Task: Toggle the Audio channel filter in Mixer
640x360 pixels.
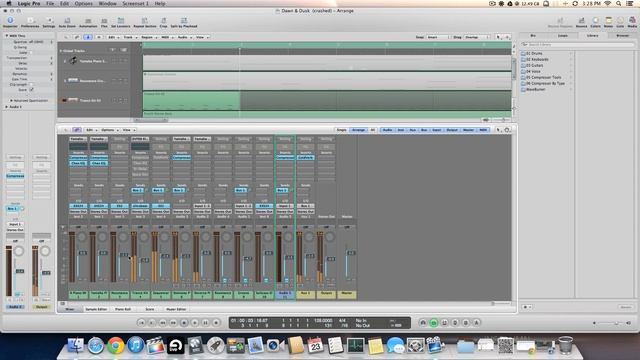Action: point(387,130)
